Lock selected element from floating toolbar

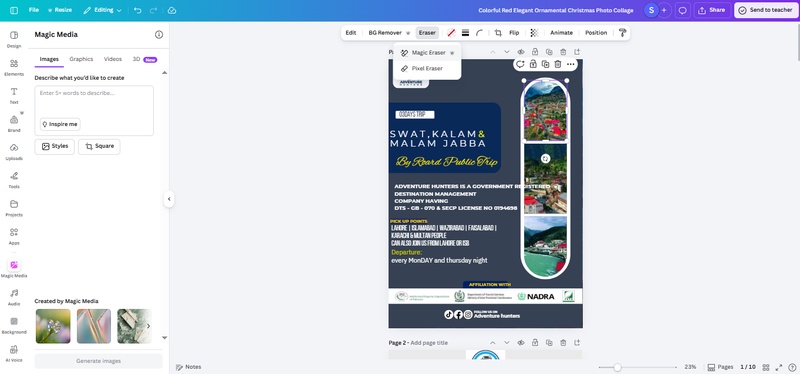click(533, 64)
